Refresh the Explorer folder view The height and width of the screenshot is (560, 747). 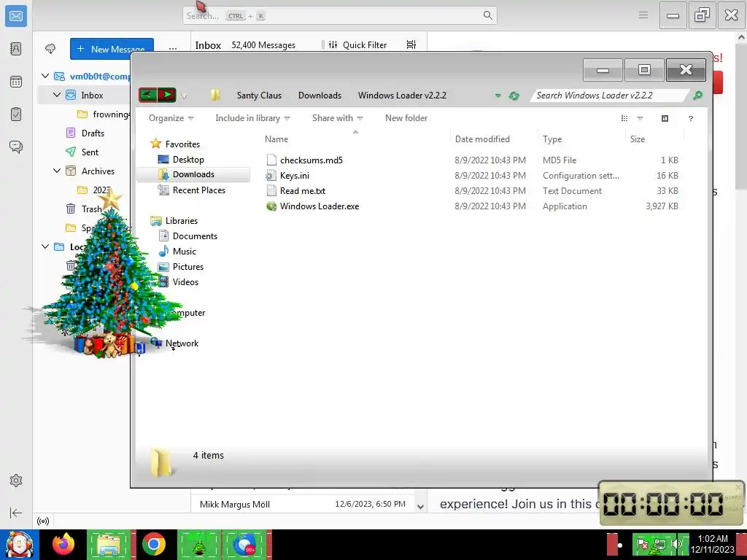[x=514, y=96]
